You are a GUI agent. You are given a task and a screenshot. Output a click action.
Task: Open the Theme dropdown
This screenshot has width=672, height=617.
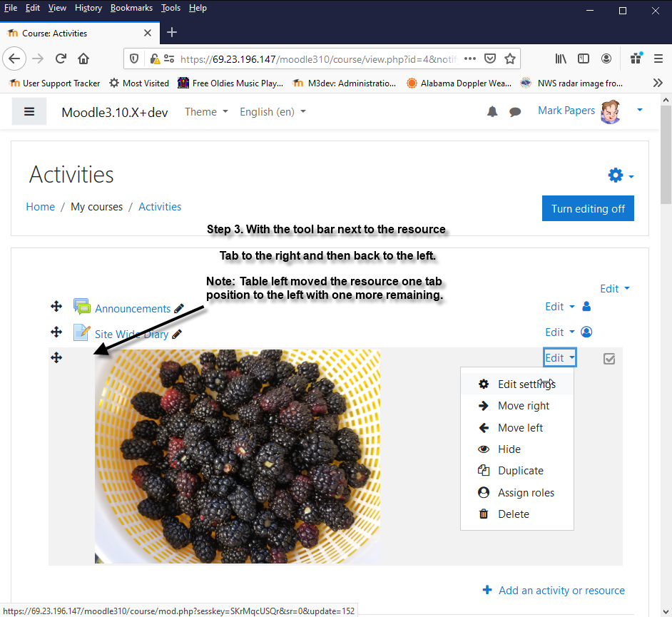pyautogui.click(x=206, y=112)
